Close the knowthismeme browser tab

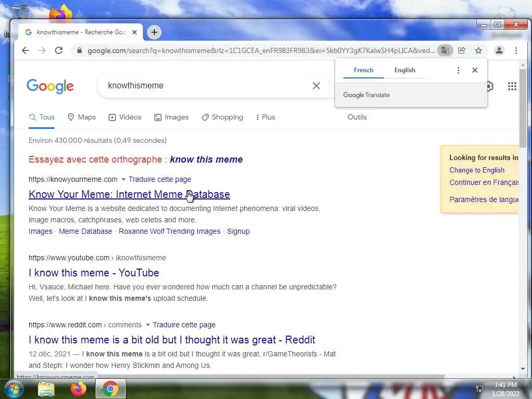point(135,32)
